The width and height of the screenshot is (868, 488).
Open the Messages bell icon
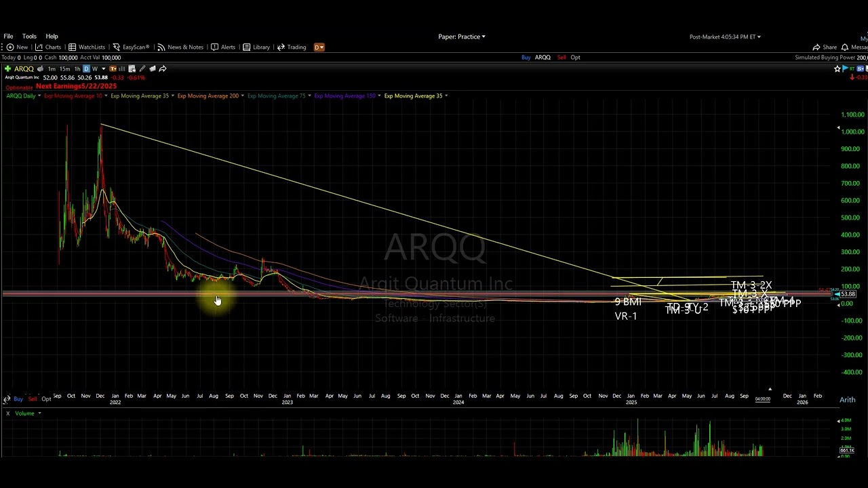click(845, 47)
